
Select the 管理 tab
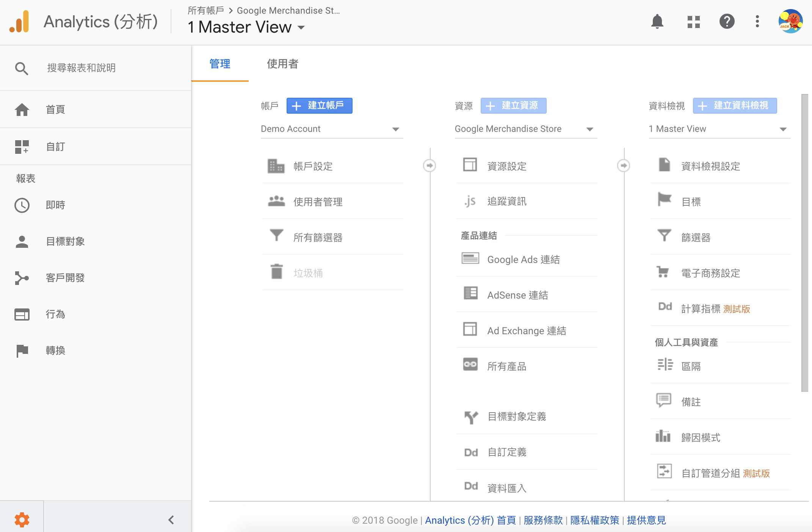pyautogui.click(x=220, y=64)
